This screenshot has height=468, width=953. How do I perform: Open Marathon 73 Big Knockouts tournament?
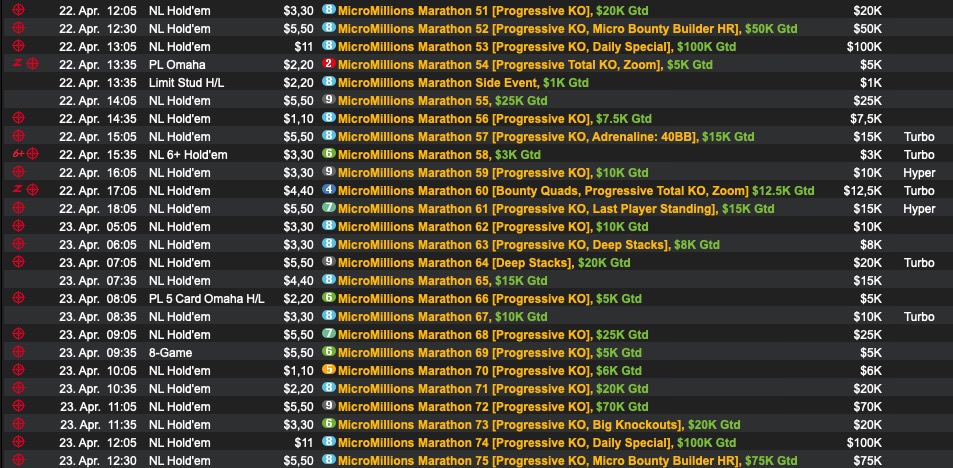point(539,425)
